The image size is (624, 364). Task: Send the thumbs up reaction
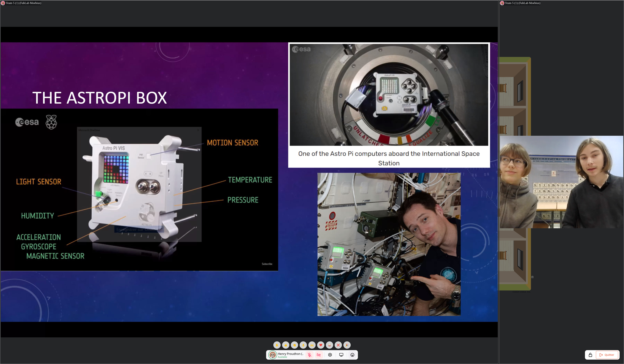point(286,345)
